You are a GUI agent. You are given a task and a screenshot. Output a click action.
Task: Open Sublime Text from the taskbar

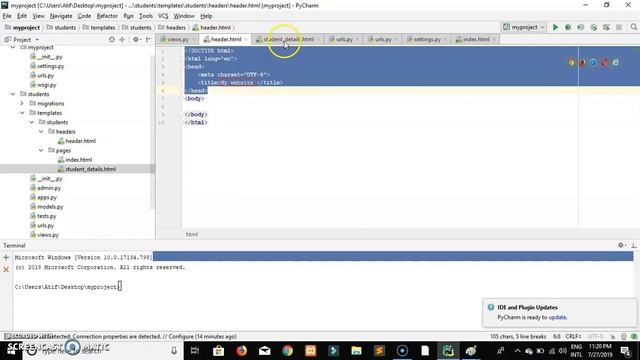(379, 351)
